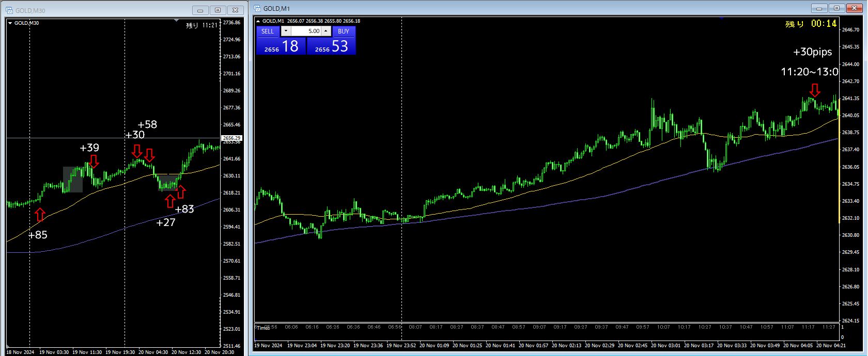The image size is (868, 356).
Task: Restore the GOLD,M1 window size
Action: pos(837,8)
